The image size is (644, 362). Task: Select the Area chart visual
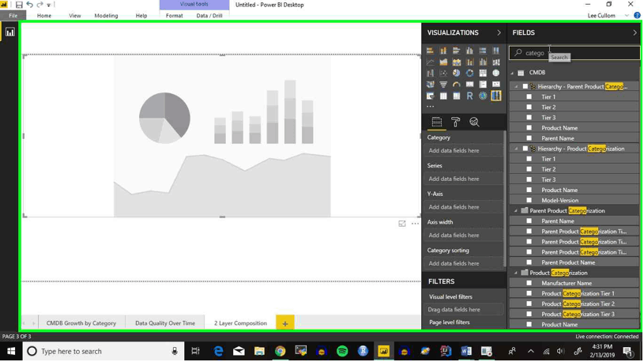pyautogui.click(x=443, y=62)
